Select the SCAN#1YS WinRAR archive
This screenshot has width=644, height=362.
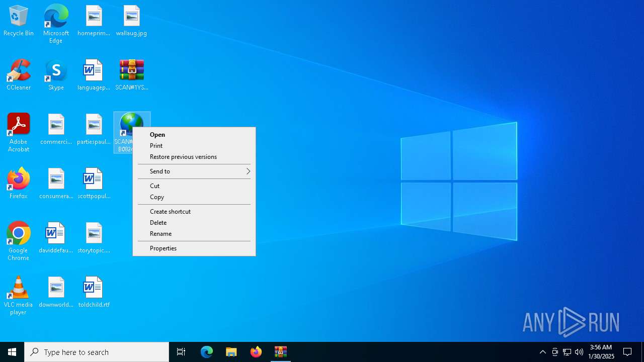point(131,75)
